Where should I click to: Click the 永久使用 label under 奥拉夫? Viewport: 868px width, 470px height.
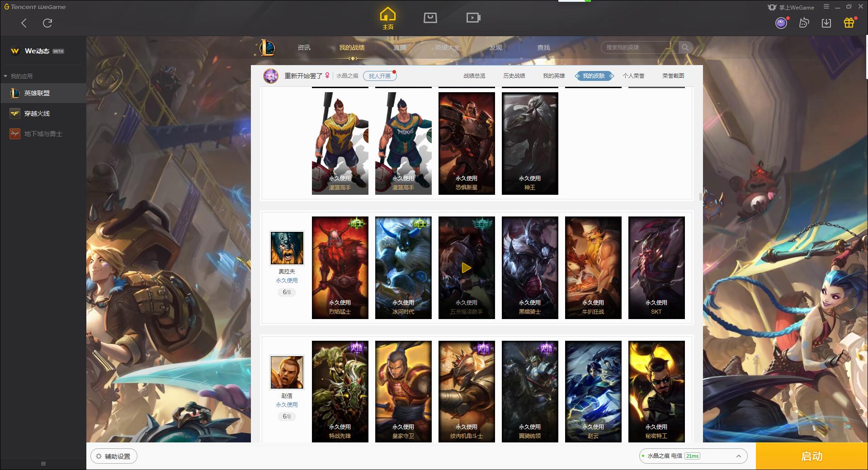click(287, 281)
